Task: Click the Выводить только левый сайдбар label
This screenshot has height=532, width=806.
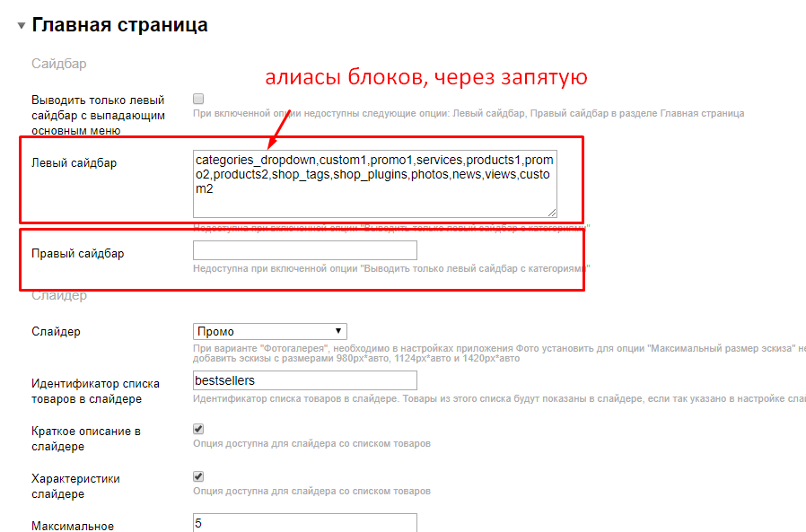Action: pyautogui.click(x=98, y=115)
